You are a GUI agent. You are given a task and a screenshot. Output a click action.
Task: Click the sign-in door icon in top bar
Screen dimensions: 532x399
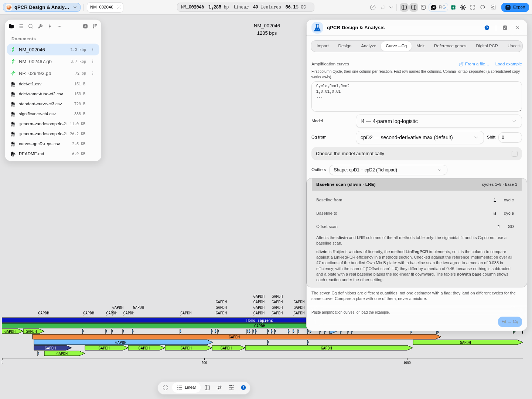click(x=493, y=7)
